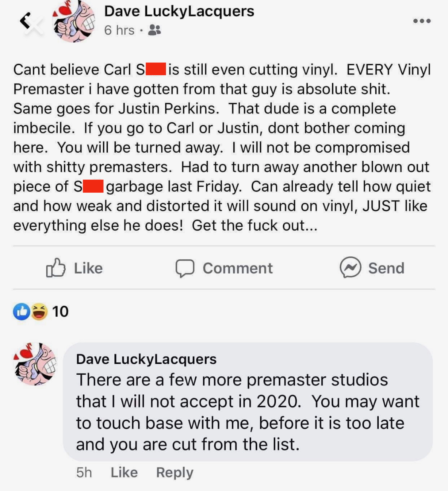Click the blue like reaction icon
Image resolution: width=448 pixels, height=491 pixels.
pos(22,311)
